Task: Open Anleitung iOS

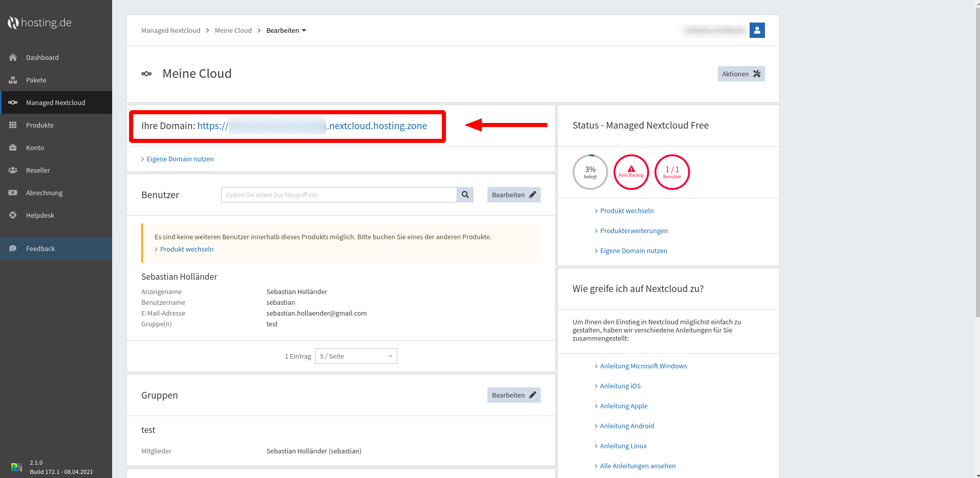Action: 620,386
